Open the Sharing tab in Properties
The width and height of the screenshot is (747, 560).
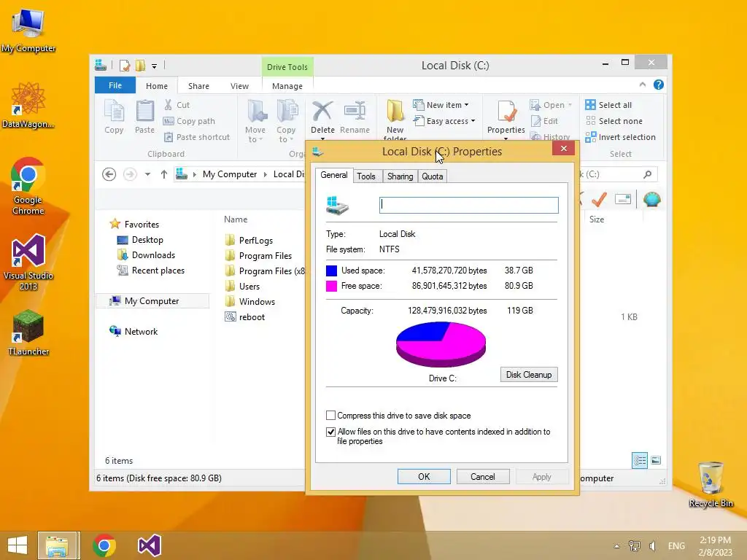tap(400, 176)
